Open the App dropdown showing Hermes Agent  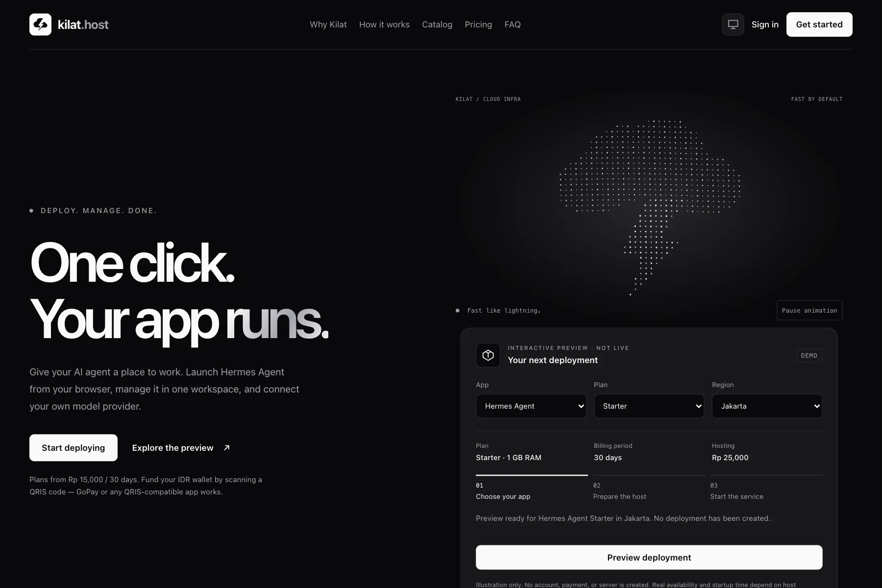[531, 406]
